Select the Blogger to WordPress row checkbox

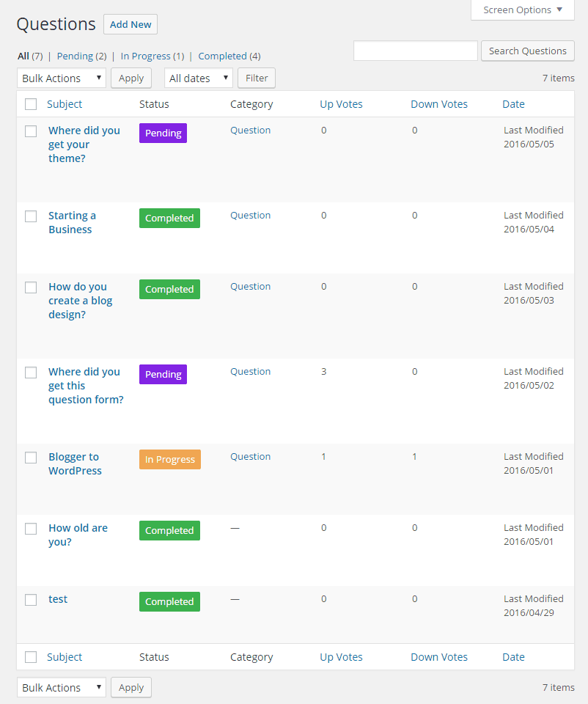point(31,458)
